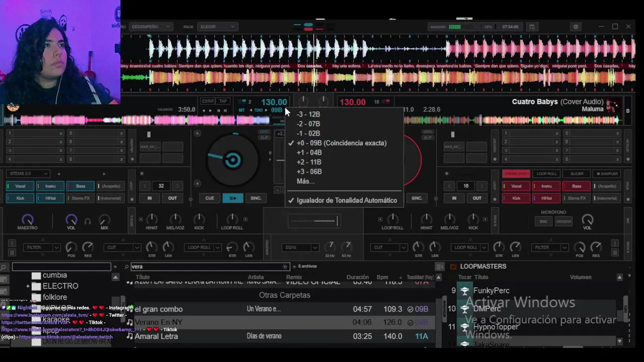Toggle the left deck Bass stem pad
Viewport: 644px width, 362px height.
click(80, 186)
